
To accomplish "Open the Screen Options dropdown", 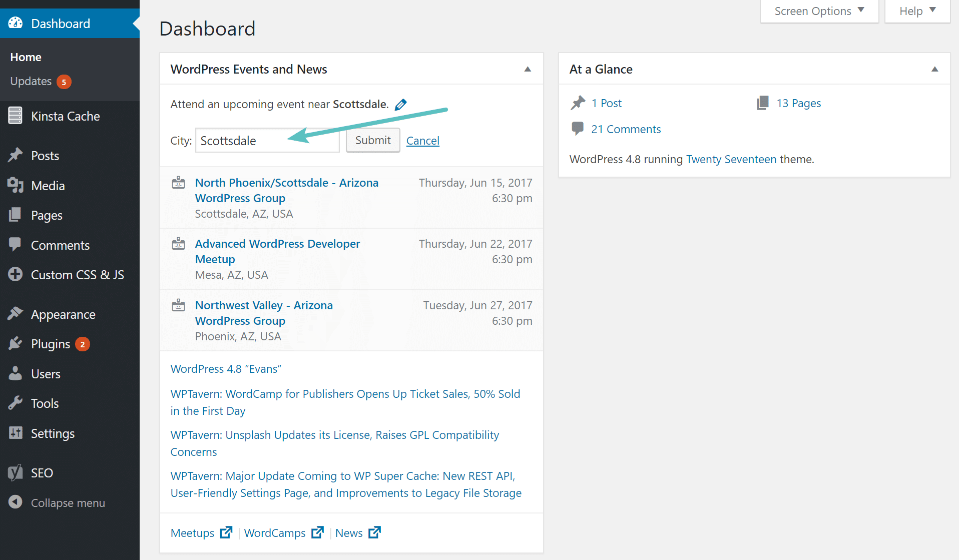I will (819, 11).
